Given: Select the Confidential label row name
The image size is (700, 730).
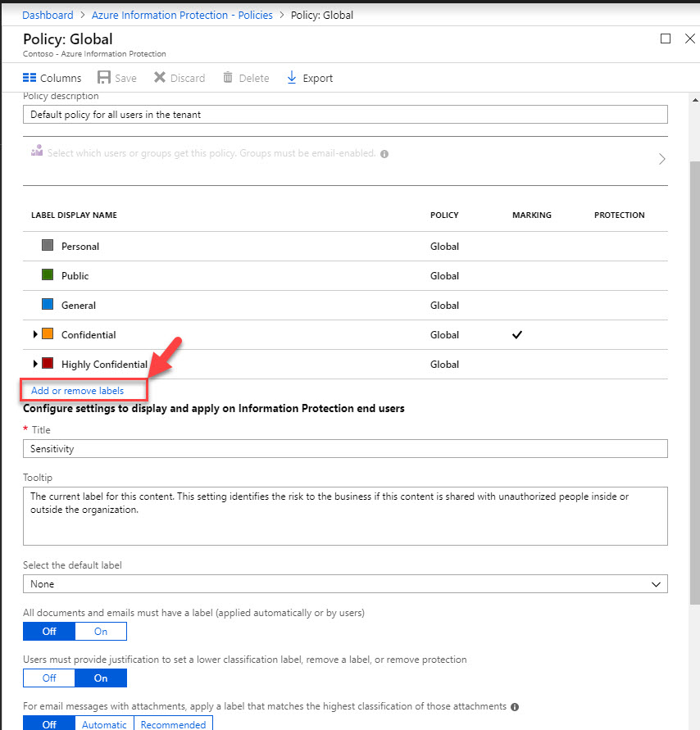Looking at the screenshot, I should pyautogui.click(x=89, y=335).
